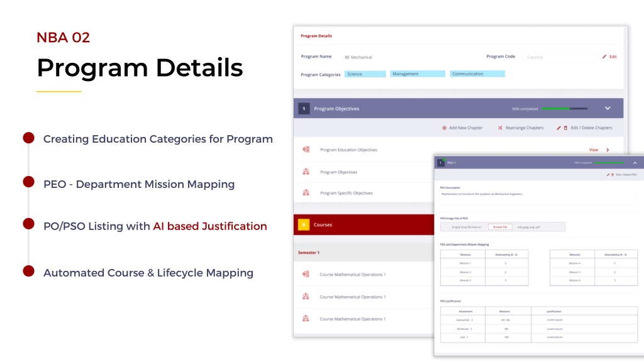This screenshot has width=644, height=362.
Task: Click the Mission 1 cell in the mapping table
Action: [x=463, y=263]
